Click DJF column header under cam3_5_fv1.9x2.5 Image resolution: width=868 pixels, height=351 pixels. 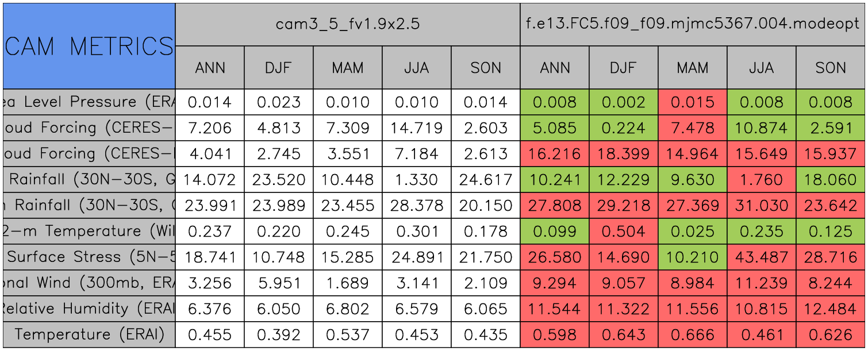[x=279, y=68]
